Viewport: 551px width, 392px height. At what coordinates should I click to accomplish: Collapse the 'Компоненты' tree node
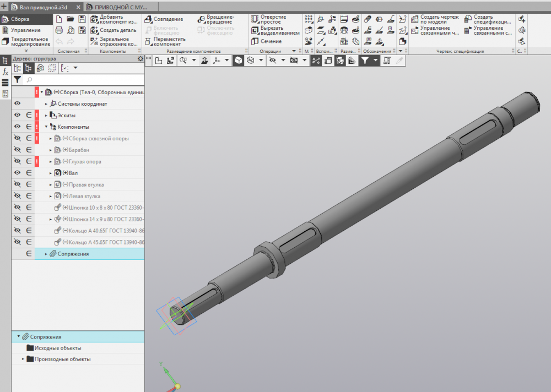coord(46,127)
